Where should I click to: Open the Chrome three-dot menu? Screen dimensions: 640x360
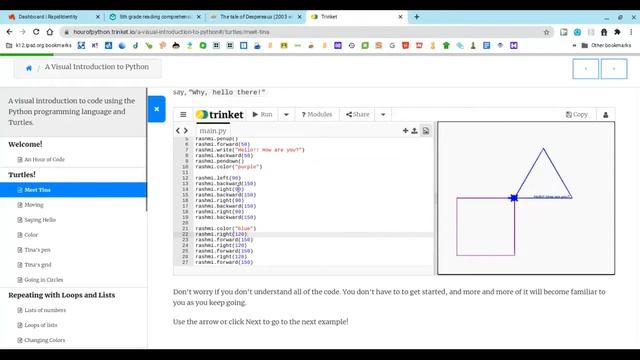click(631, 32)
